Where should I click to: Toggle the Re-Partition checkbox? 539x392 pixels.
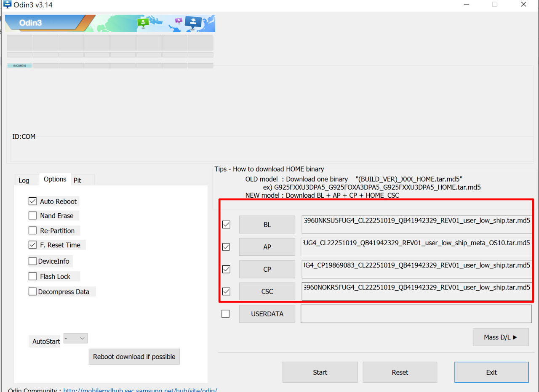pos(32,231)
